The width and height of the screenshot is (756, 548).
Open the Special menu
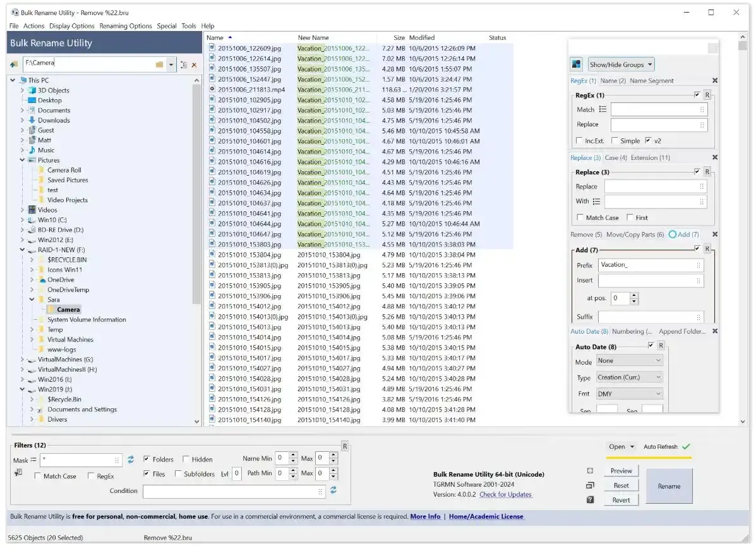[x=167, y=26]
